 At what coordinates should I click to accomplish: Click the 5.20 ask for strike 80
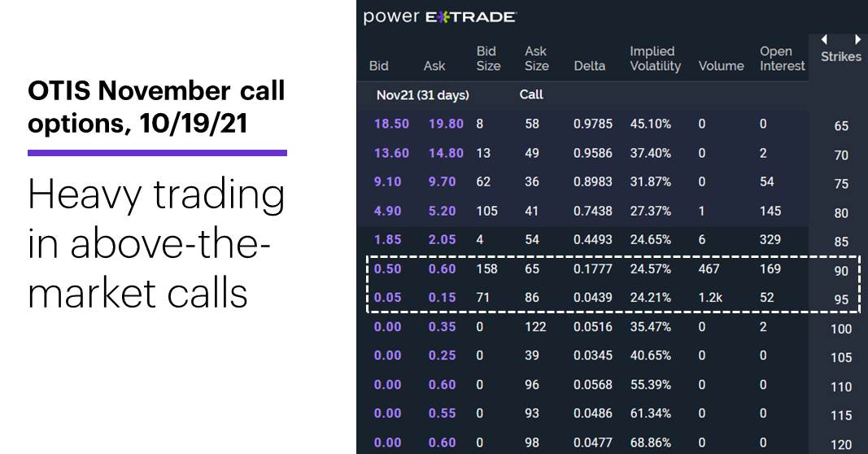(x=442, y=211)
